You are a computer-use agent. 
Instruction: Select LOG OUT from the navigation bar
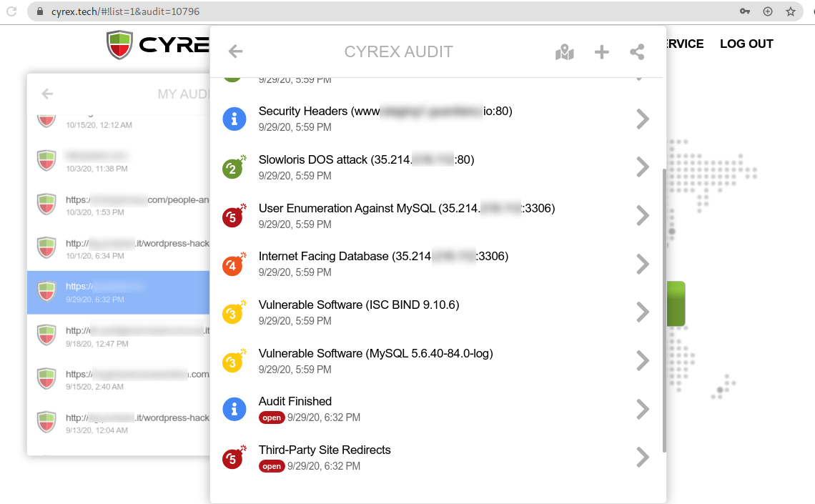point(746,44)
